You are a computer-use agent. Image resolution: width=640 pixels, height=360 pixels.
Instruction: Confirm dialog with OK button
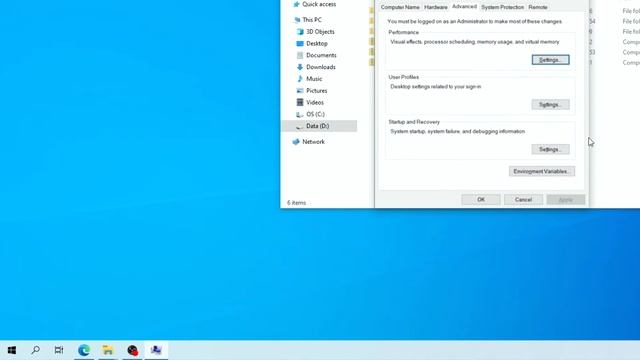point(481,200)
